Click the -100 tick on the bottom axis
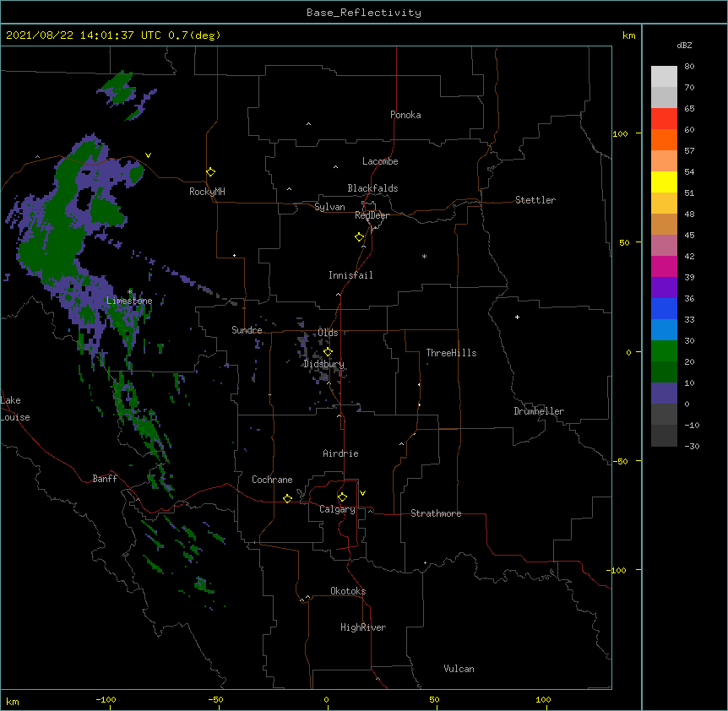 point(106,699)
